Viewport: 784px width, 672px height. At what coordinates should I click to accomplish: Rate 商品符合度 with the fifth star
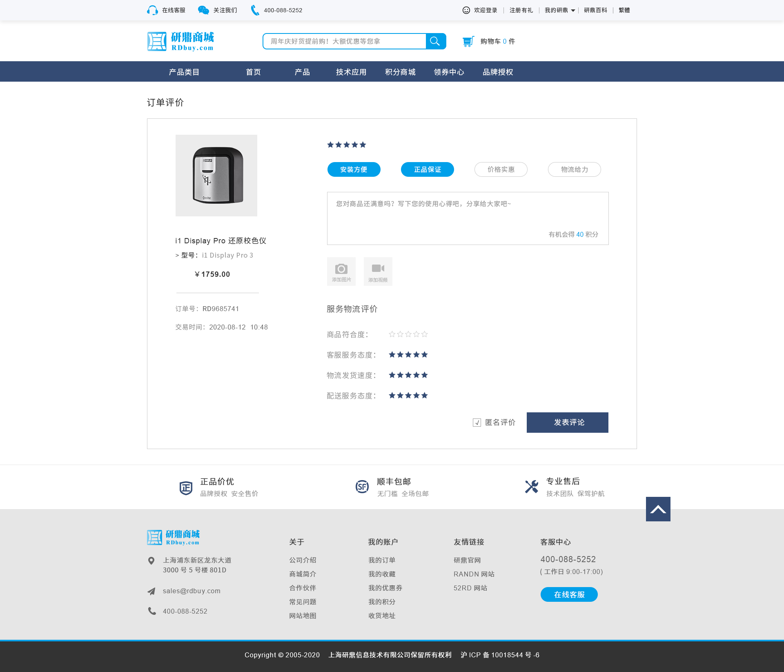tap(425, 334)
